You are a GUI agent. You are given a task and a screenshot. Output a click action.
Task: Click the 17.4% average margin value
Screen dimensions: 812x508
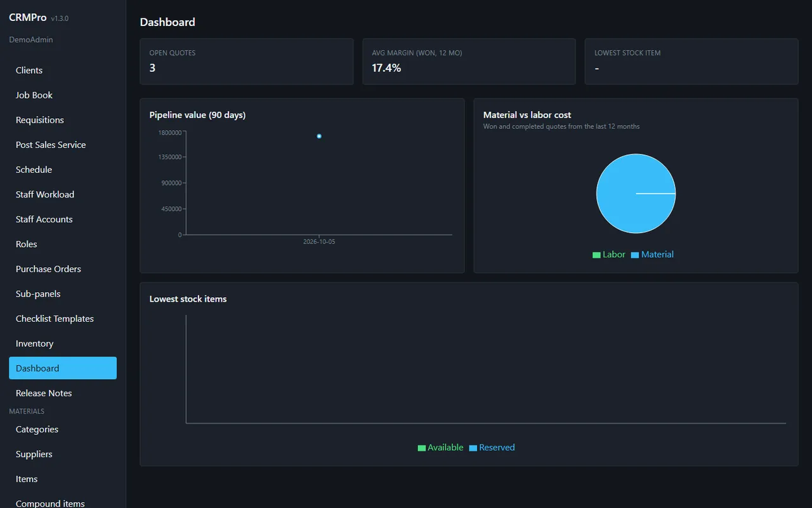click(386, 68)
